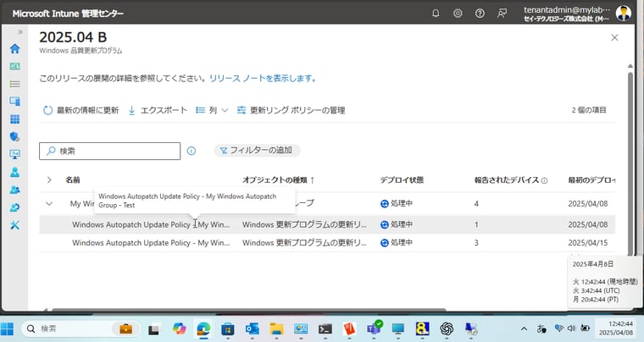Viewport: 644px width, 342px height.
Task: Click 最新の情報に更新 refresh button
Action: (x=80, y=110)
